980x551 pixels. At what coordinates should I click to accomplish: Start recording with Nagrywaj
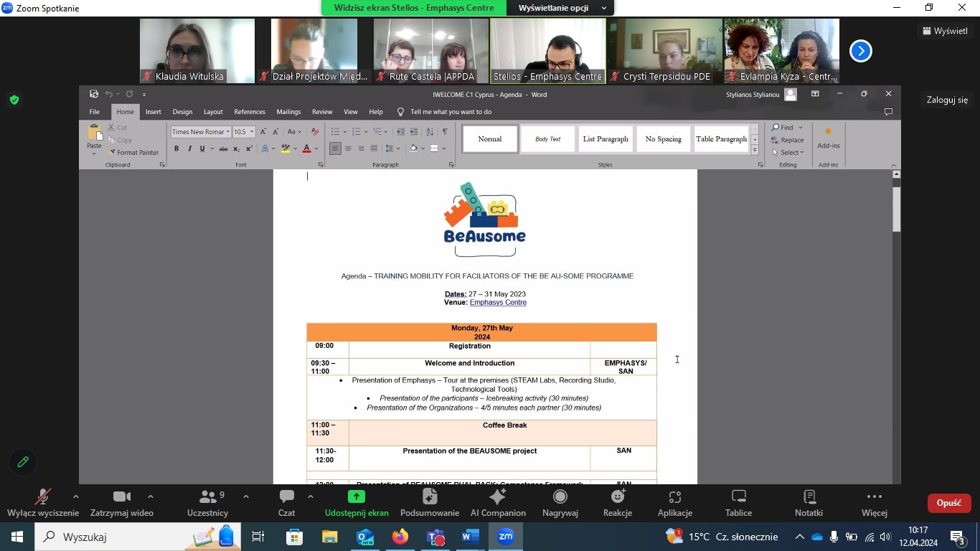click(x=560, y=504)
